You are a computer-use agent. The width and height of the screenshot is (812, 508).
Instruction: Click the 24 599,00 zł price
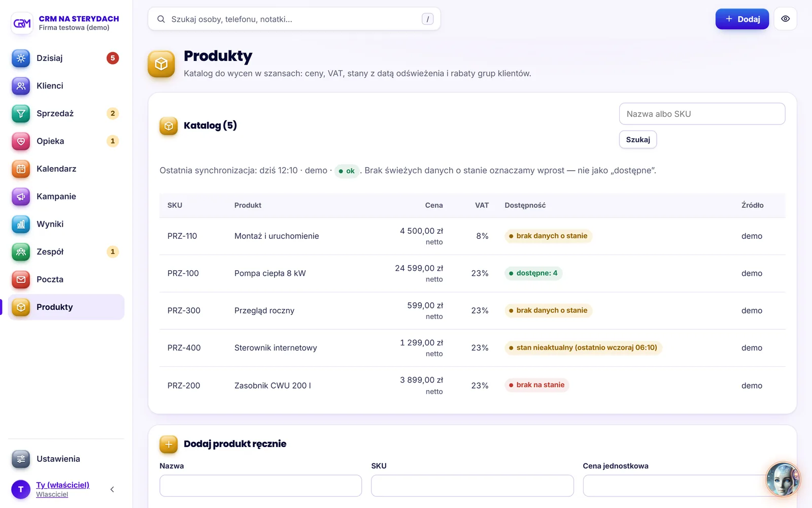point(419,268)
